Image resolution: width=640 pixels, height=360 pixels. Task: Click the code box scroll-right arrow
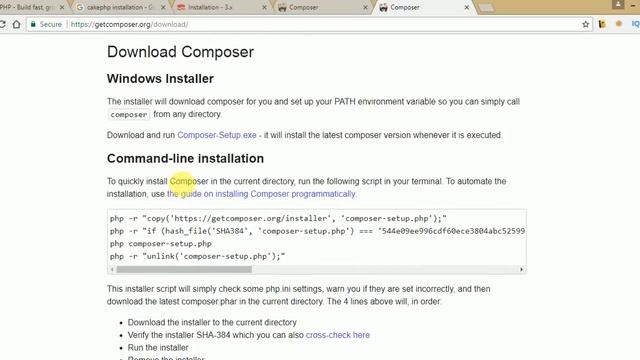tap(521, 269)
